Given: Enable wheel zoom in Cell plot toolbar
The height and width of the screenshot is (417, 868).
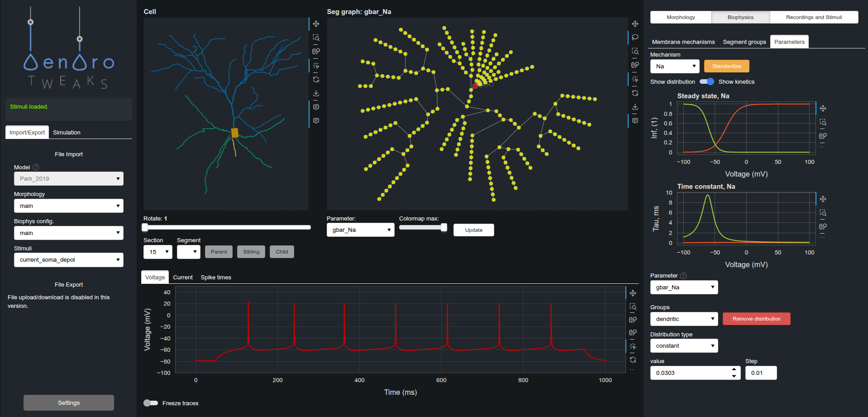Looking at the screenshot, I should tap(316, 51).
